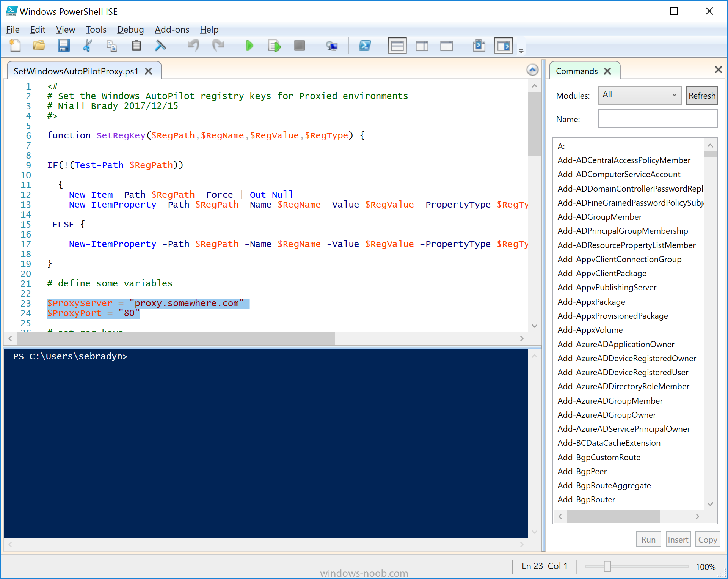Save the script with floppy icon
Screen dimensions: 728x579
(x=63, y=46)
